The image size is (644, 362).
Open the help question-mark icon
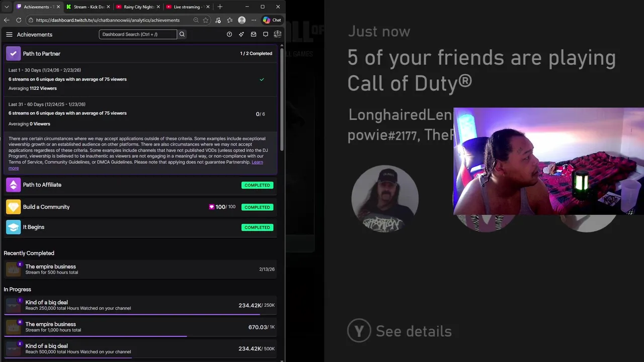pos(229,34)
